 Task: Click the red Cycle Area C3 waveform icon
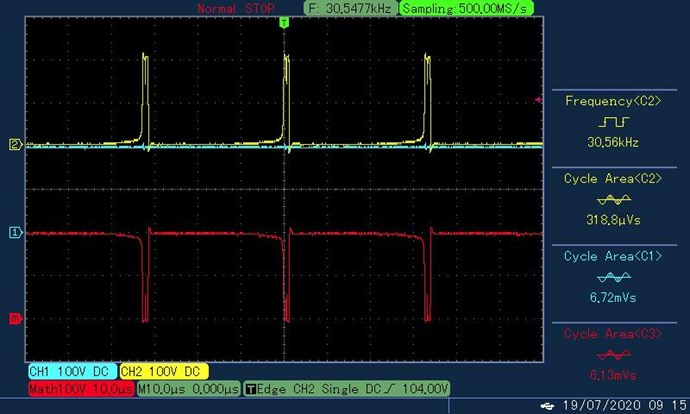[x=614, y=354]
